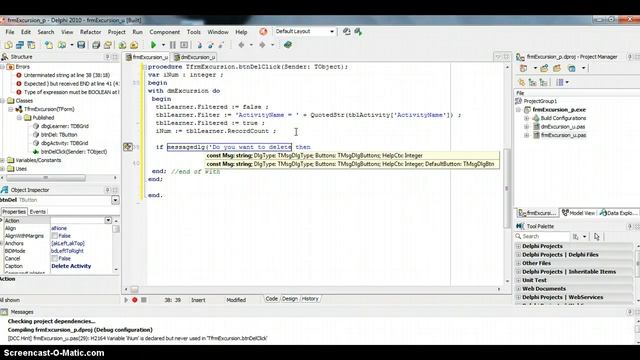
Task: Click the Remove File from Project icon
Action: pos(134,45)
